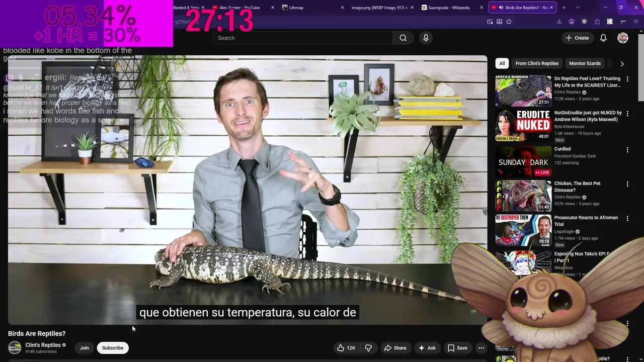644x362 pixels.
Task: Open Chicken, The Best Pet Dinosaur title
Action: [577, 187]
